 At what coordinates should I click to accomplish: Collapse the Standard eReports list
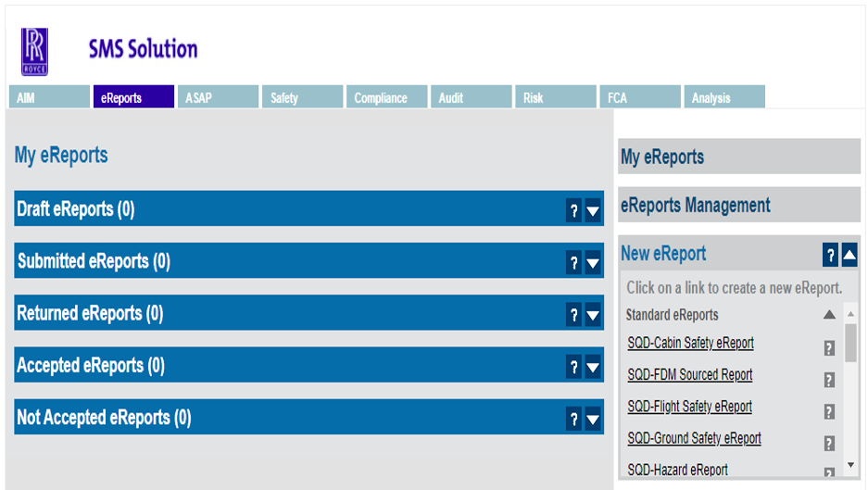pos(829,315)
